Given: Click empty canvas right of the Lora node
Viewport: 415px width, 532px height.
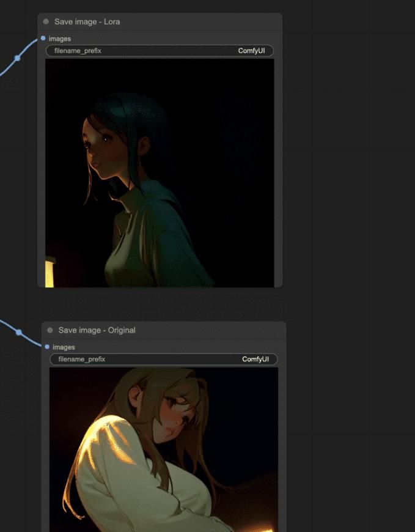Looking at the screenshot, I should tap(348, 153).
